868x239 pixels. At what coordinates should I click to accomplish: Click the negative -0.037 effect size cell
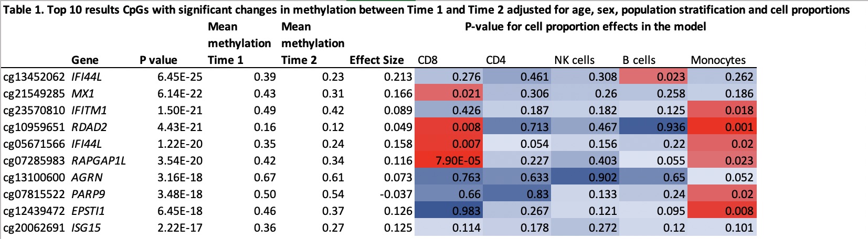point(396,194)
